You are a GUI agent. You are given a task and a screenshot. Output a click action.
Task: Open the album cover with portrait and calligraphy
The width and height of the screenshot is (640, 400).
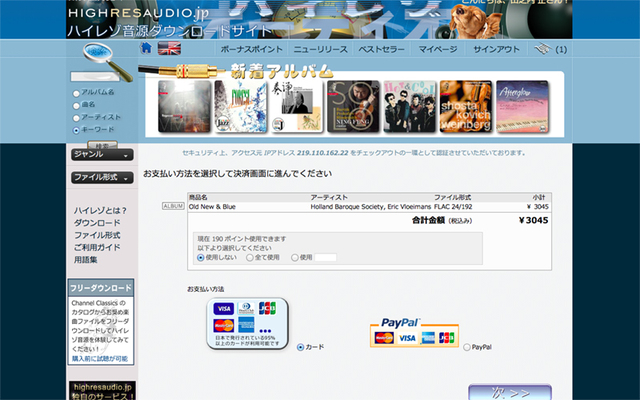297,107
